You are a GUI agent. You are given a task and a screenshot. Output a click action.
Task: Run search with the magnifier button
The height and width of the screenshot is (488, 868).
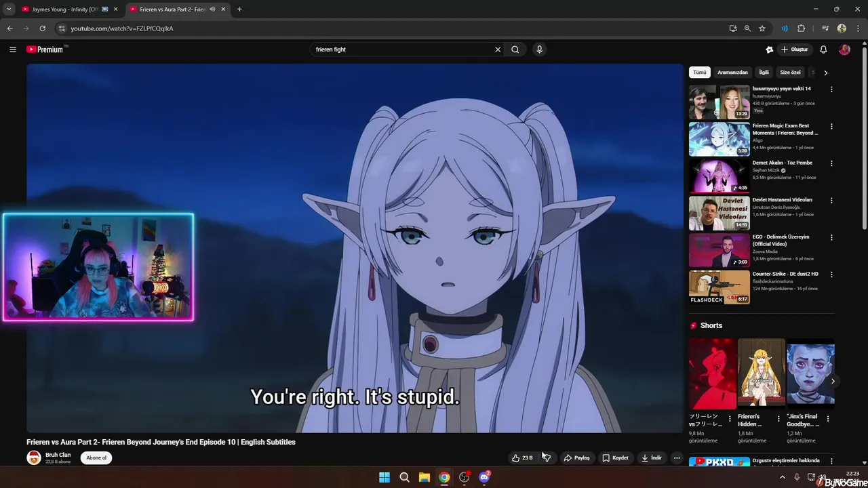(x=515, y=49)
